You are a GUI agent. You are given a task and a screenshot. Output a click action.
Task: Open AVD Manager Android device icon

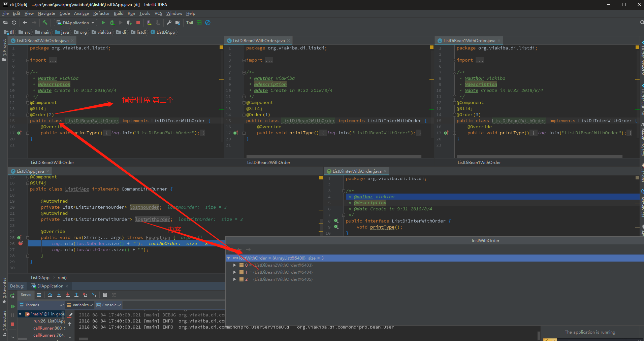click(149, 23)
